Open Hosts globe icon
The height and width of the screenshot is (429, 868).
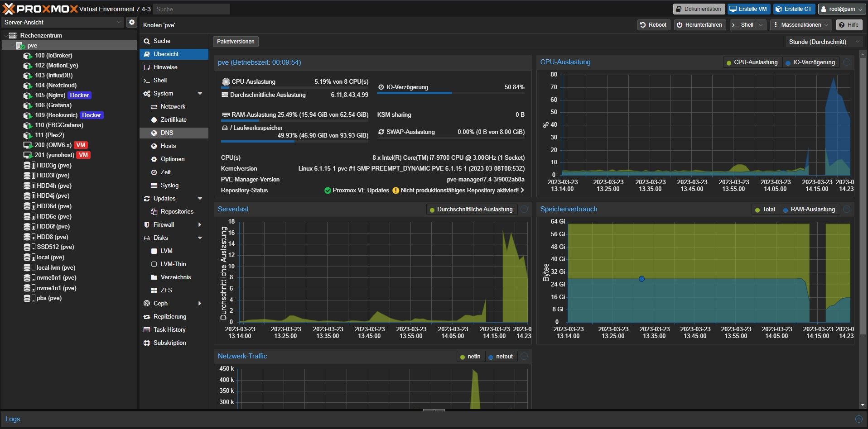(154, 146)
